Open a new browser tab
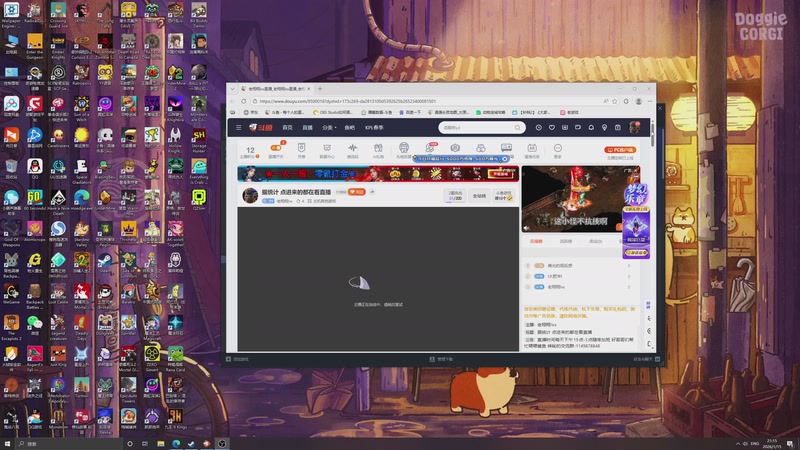Screen dimensions: 800x450 point(320,89)
